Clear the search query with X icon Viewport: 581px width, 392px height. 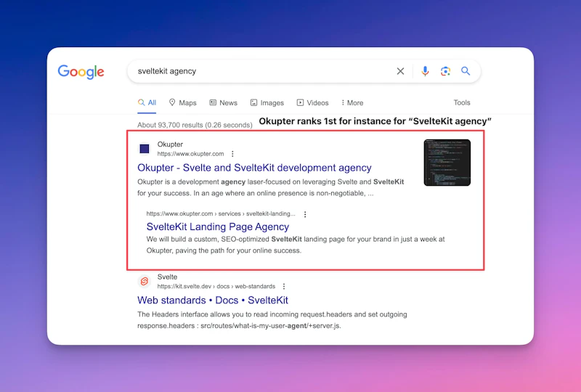(x=400, y=71)
